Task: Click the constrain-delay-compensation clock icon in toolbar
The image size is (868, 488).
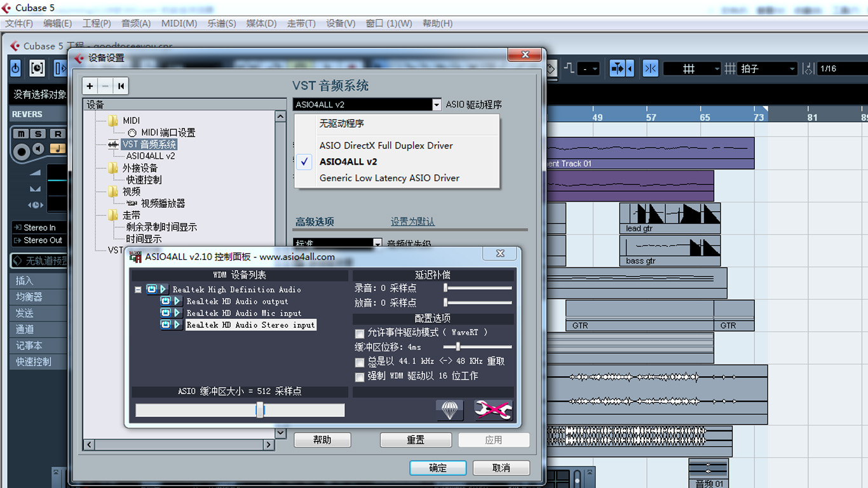Action: tap(37, 68)
